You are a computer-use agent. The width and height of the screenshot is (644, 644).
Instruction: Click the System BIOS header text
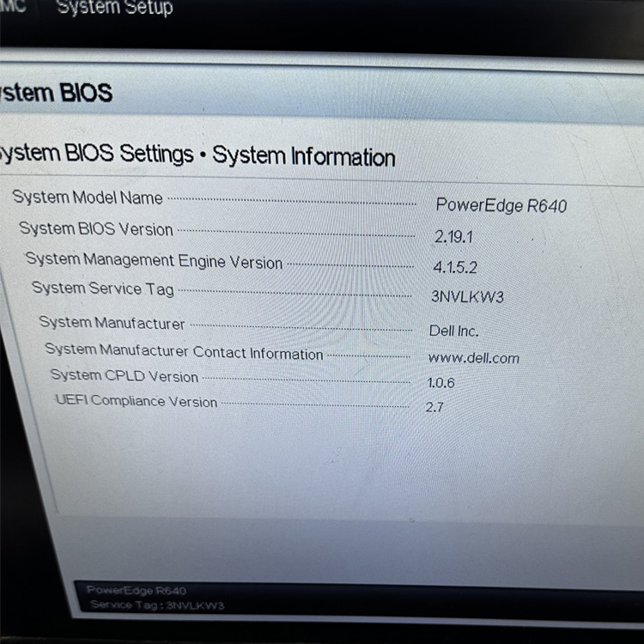(x=56, y=93)
